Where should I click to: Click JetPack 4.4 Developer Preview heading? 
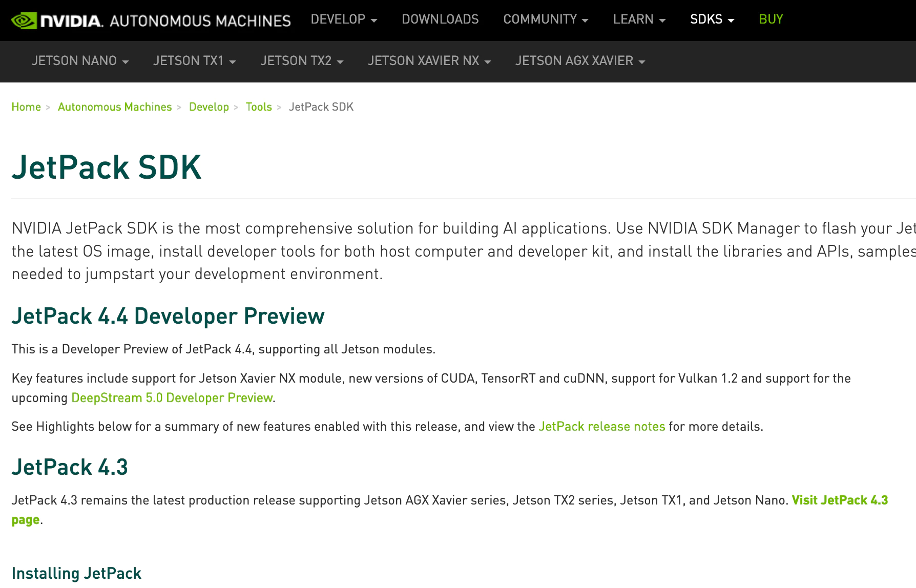tap(168, 317)
